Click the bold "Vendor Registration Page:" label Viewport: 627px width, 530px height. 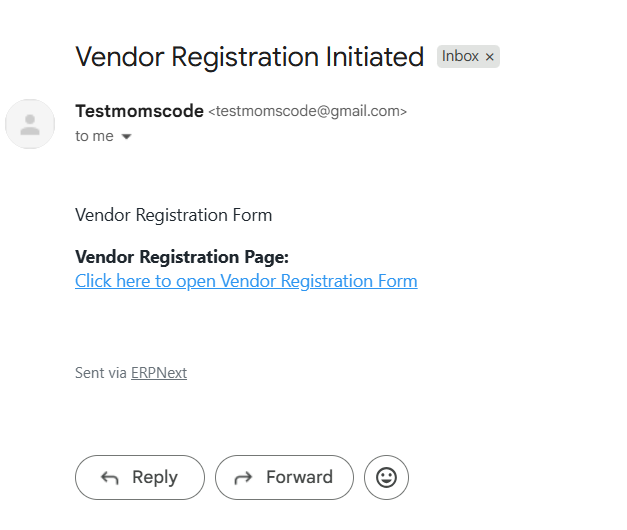[181, 257]
